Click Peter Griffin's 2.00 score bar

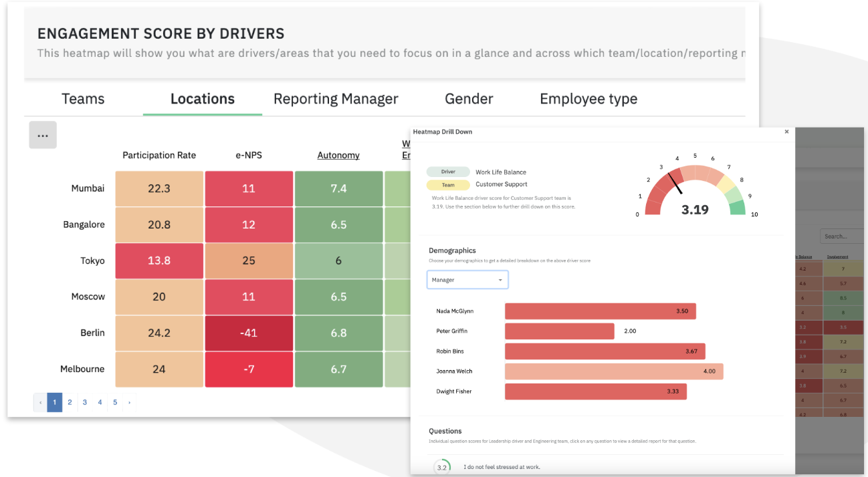[x=559, y=331]
